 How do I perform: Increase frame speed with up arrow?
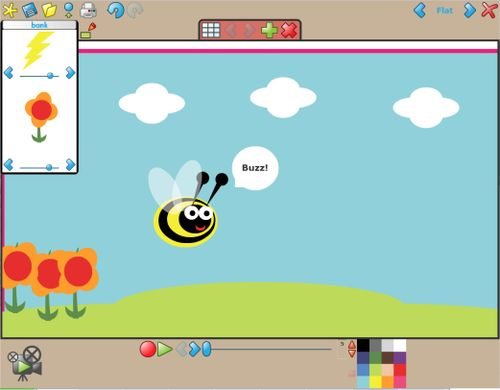tap(352, 345)
